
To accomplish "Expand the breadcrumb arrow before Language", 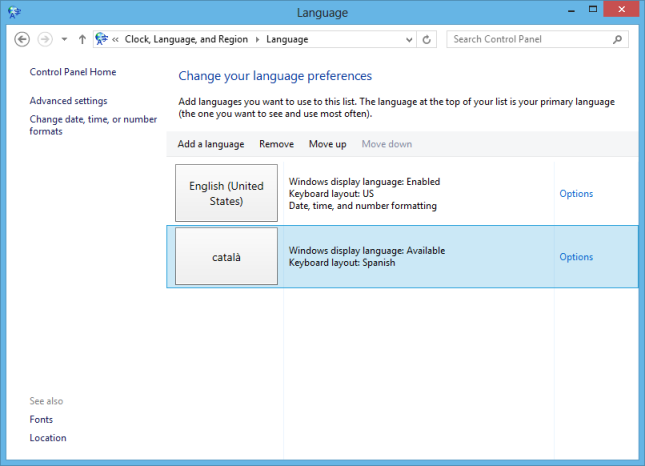I will pos(258,39).
